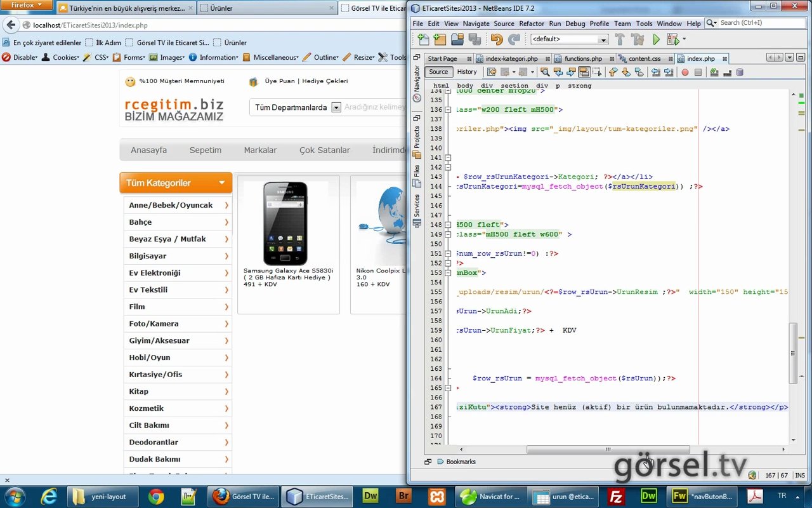
Task: Click the Last Edit icon in editor toolbar
Action: [491, 72]
